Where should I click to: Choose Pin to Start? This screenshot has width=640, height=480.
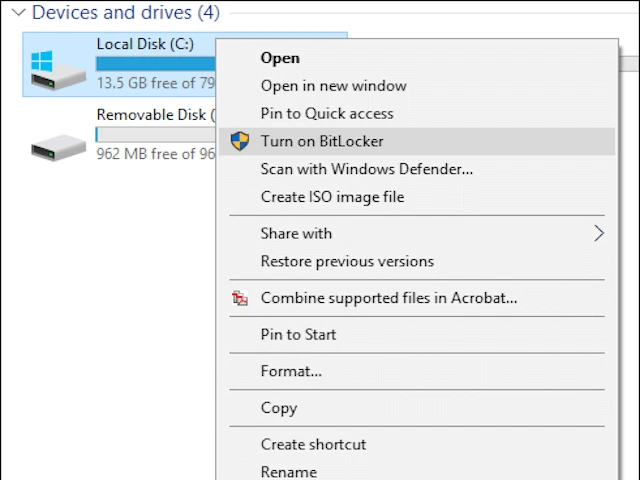pos(298,334)
